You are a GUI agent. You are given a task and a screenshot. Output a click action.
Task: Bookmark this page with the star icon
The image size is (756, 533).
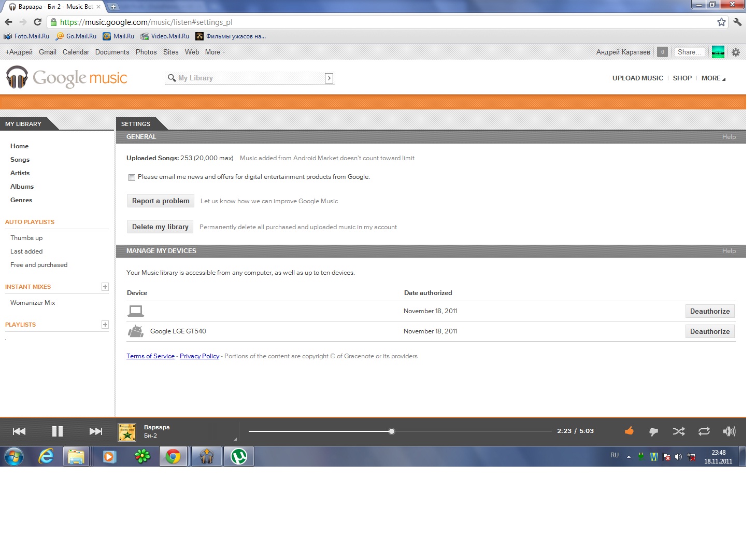(x=721, y=22)
